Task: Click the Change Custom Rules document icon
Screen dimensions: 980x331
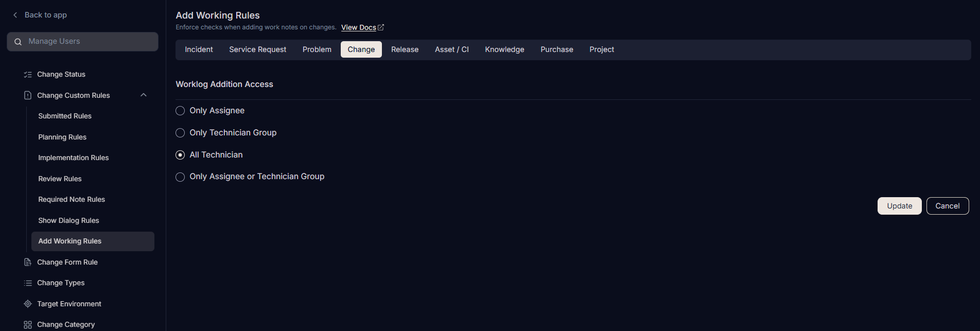Action: click(28, 95)
